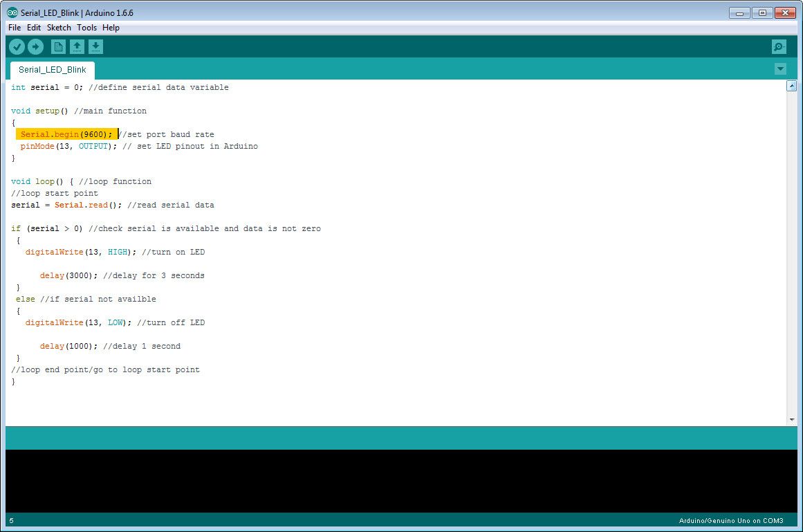The width and height of the screenshot is (803, 532).
Task: Open the Sketch menu
Action: click(58, 28)
